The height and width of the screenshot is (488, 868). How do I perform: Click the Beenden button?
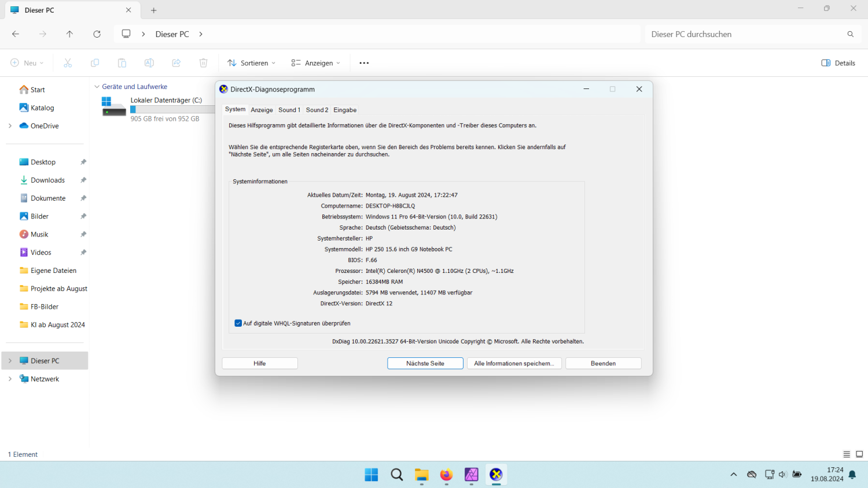point(603,363)
